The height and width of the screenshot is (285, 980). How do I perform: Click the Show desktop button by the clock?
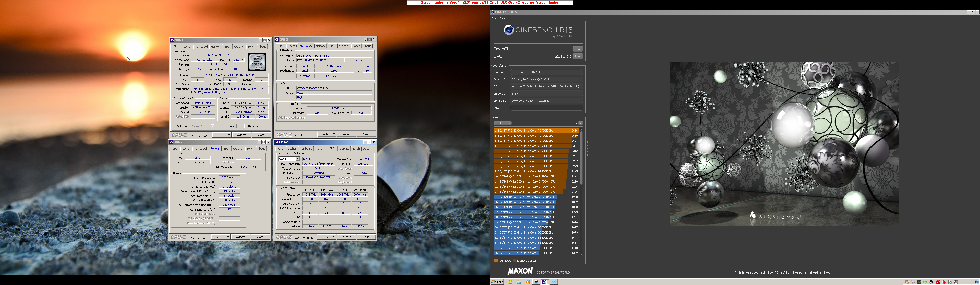[977, 282]
